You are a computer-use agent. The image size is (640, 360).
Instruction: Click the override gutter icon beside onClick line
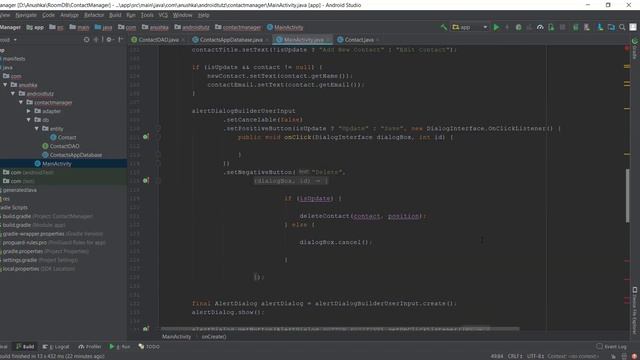(146, 137)
